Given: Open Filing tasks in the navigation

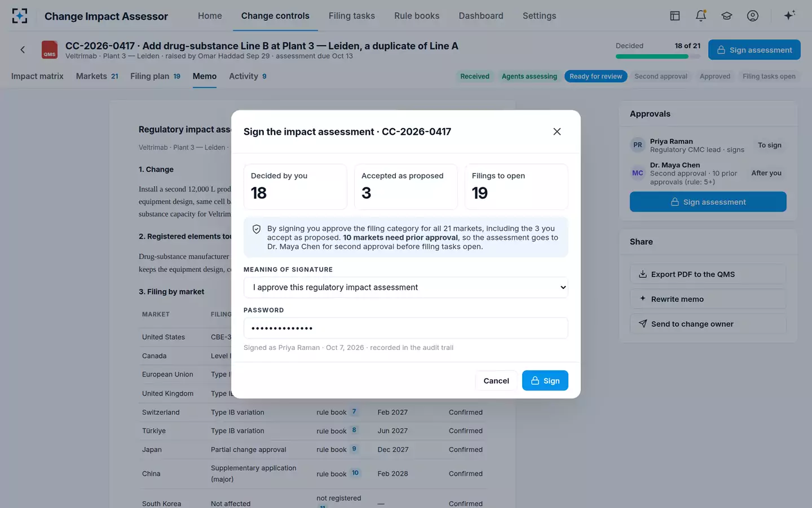Looking at the screenshot, I should click(352, 16).
